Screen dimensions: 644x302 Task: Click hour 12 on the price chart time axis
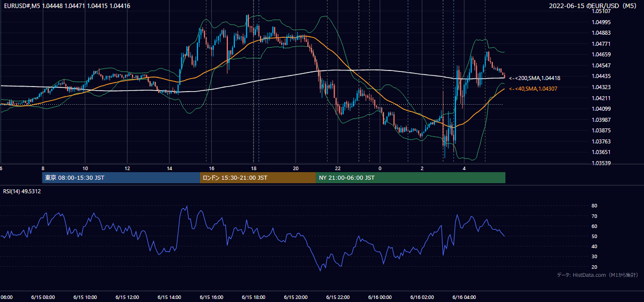coord(127,169)
